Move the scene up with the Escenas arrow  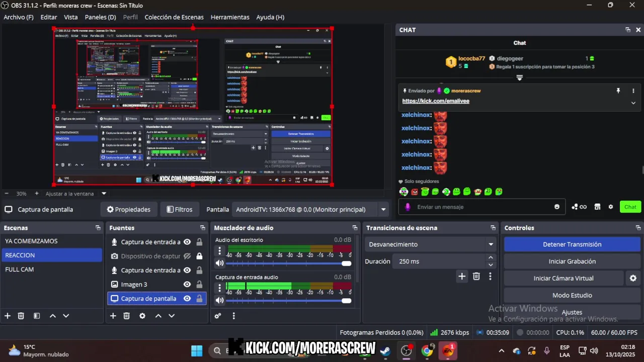click(x=53, y=316)
